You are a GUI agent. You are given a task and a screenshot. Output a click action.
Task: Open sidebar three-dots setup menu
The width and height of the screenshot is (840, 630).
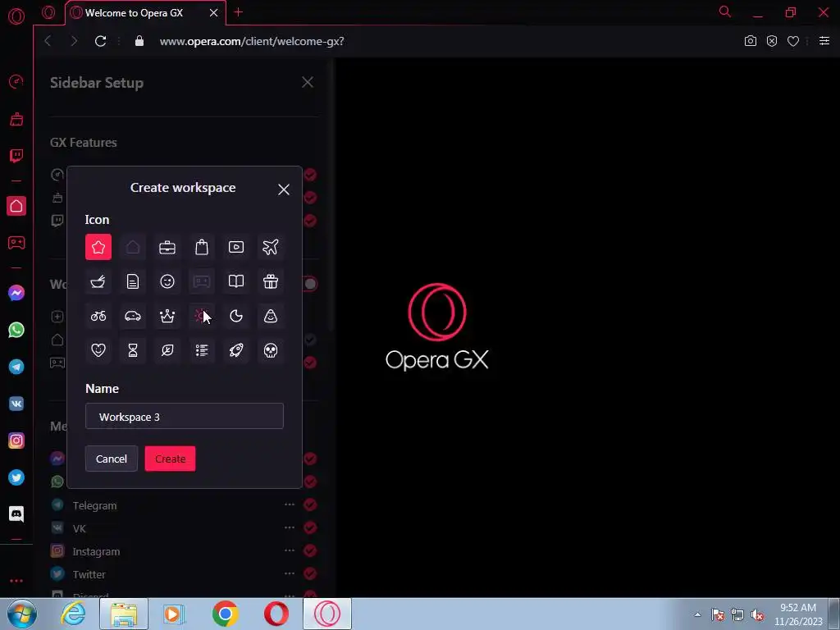tap(16, 581)
